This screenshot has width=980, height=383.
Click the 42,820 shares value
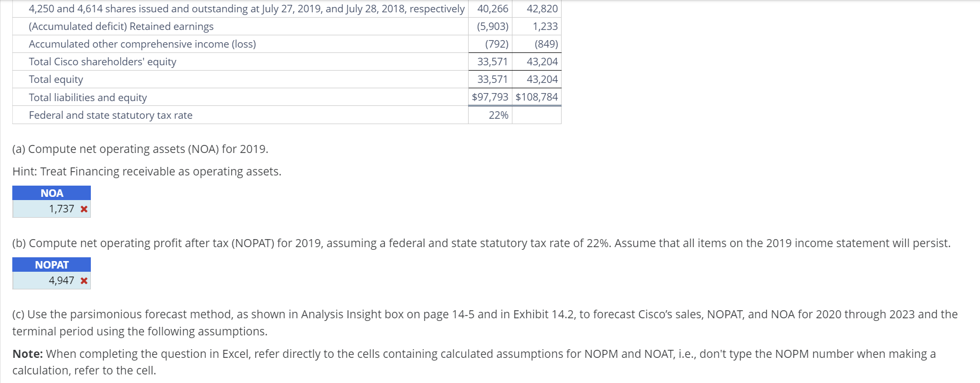(542, 9)
